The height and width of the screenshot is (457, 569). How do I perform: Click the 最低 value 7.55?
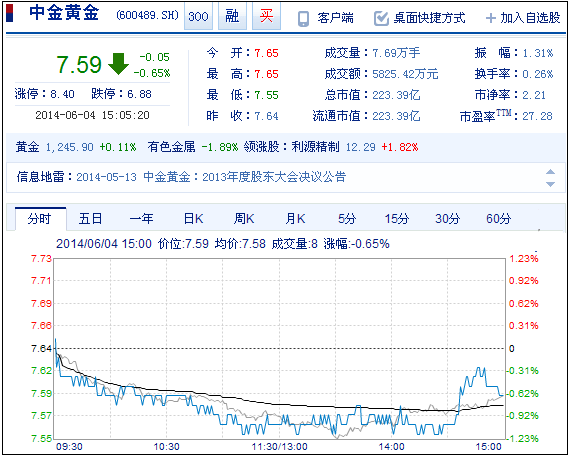tap(266, 95)
